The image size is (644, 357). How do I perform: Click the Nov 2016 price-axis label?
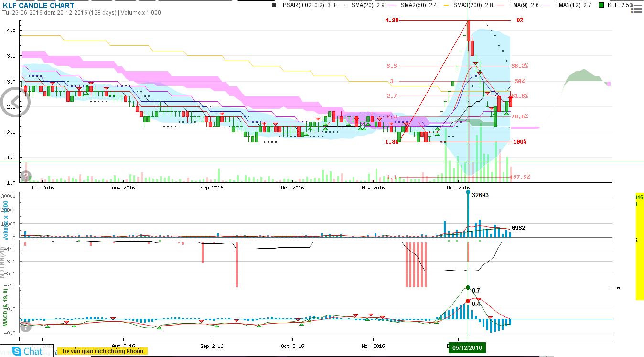374,188
